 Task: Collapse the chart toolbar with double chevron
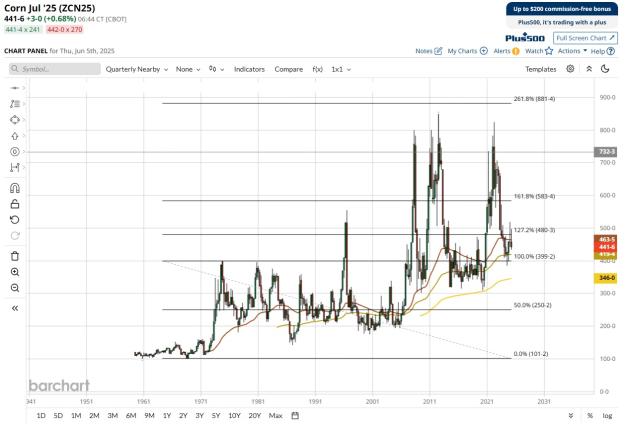click(x=589, y=69)
